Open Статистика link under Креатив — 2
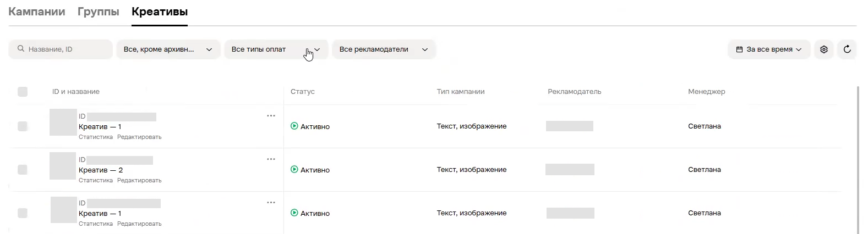Image resolution: width=868 pixels, height=234 pixels. [96, 180]
